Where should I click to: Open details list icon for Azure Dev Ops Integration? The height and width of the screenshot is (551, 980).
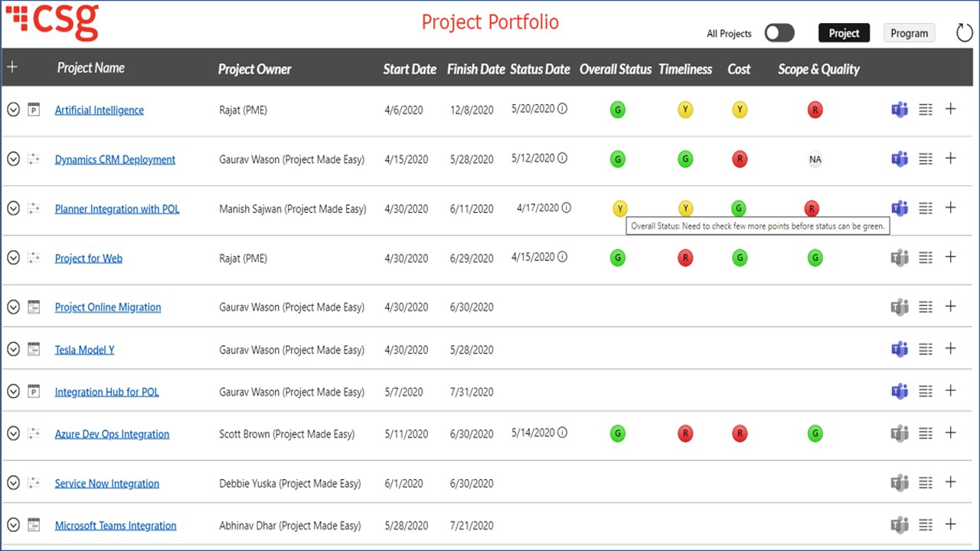click(x=926, y=433)
